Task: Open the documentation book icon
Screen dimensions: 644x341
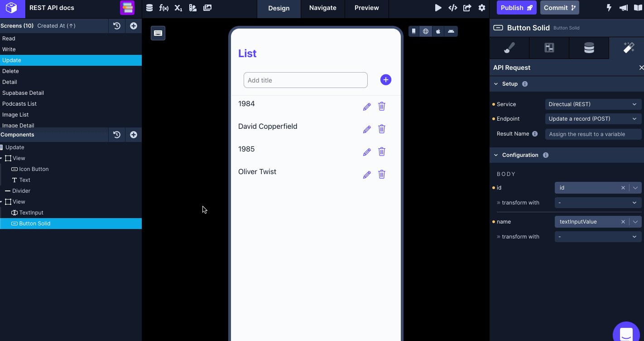Action: [638, 8]
